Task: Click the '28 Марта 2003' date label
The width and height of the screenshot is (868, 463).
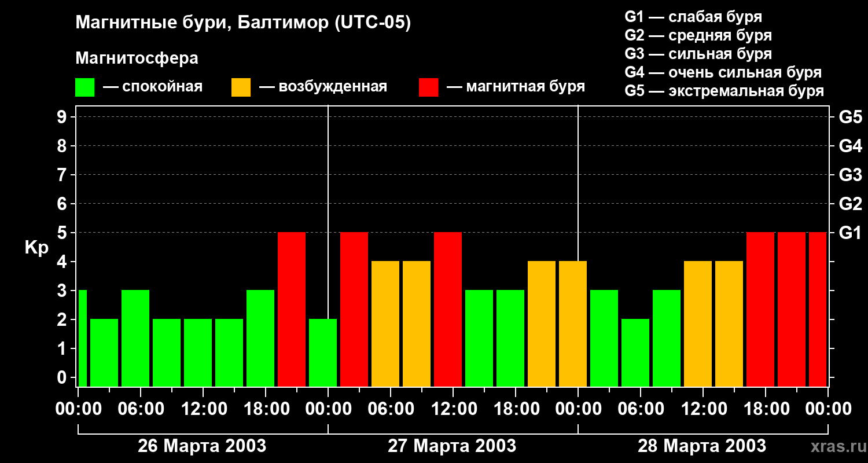Action: (x=702, y=446)
